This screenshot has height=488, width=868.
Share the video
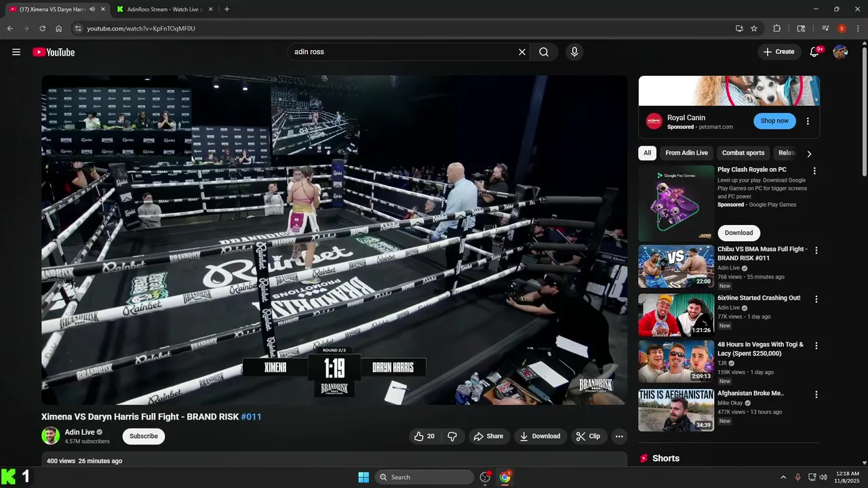pos(488,436)
